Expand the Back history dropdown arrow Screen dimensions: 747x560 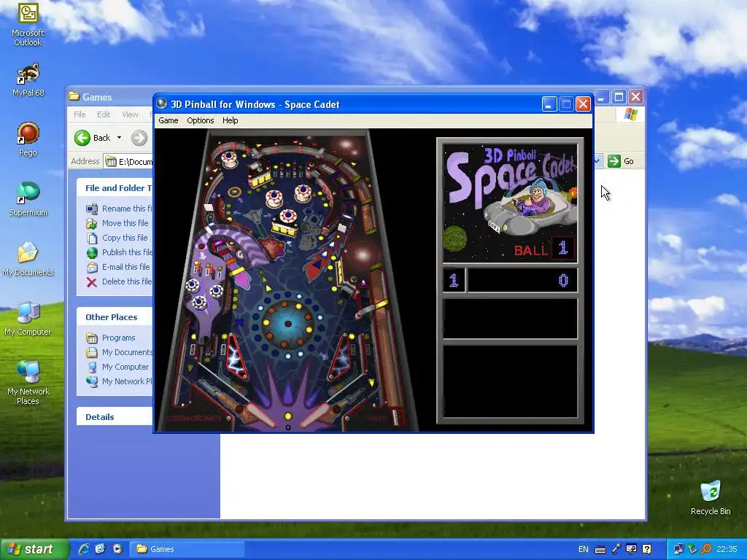tap(119, 138)
